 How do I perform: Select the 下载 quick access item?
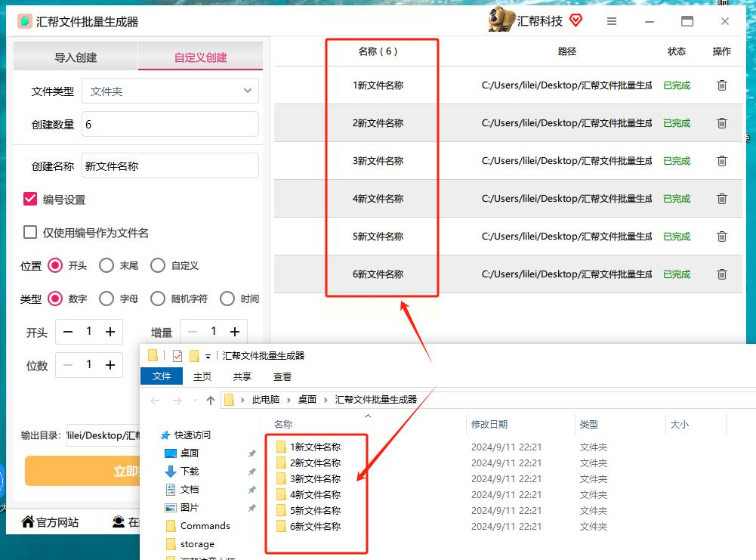[189, 472]
